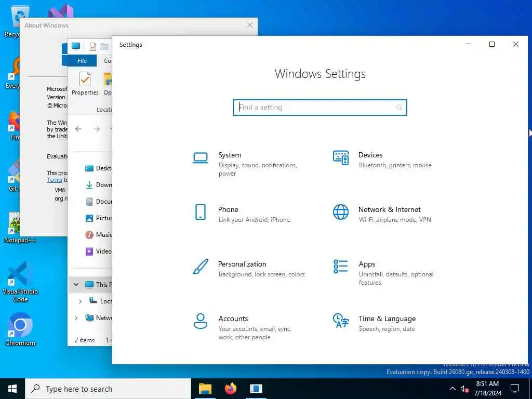Click the Settings app taskbar icon

pyautogui.click(x=256, y=389)
